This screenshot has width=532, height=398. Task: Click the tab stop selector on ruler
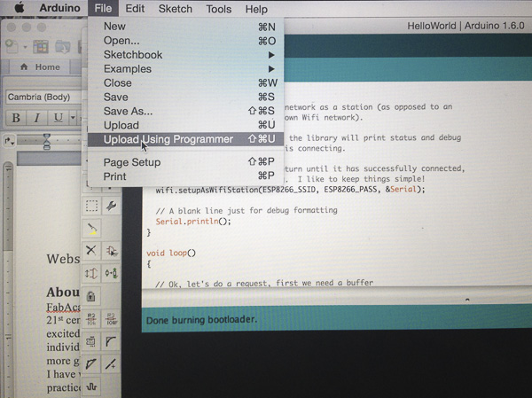9,141
